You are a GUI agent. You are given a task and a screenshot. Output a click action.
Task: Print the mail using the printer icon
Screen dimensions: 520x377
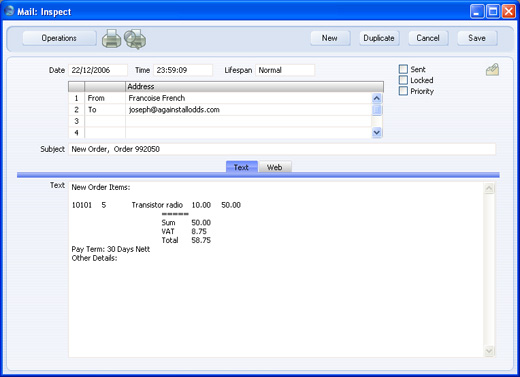point(111,39)
